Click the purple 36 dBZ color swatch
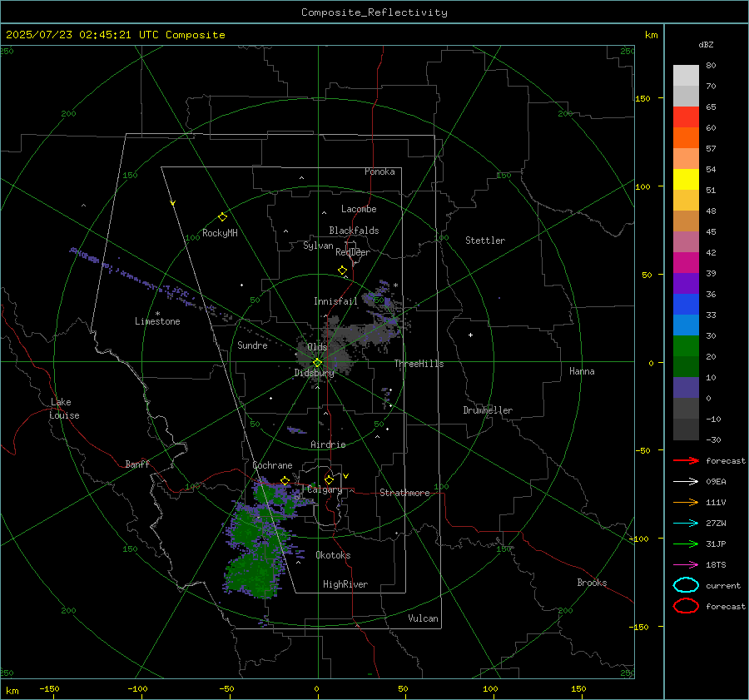Screen dimensions: 749x700 coord(686,283)
